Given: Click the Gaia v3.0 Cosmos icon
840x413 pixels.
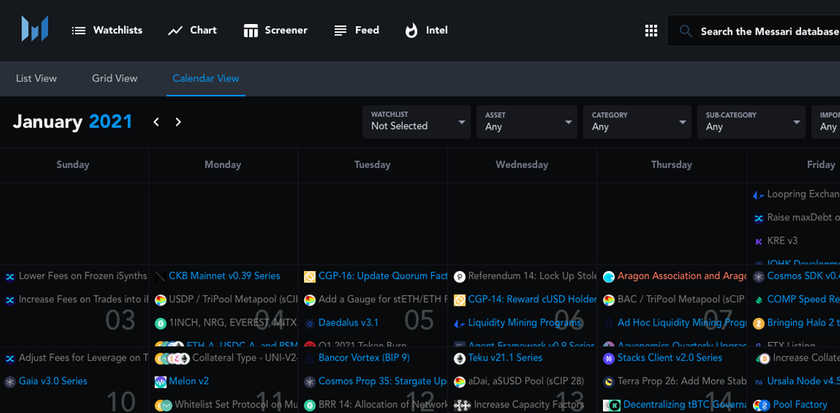Looking at the screenshot, I should coord(10,382).
